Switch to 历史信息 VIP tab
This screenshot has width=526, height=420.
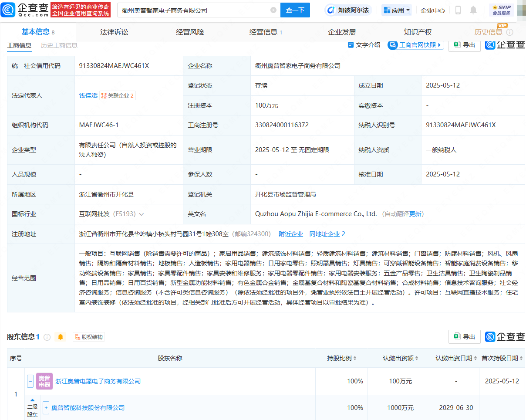488,32
